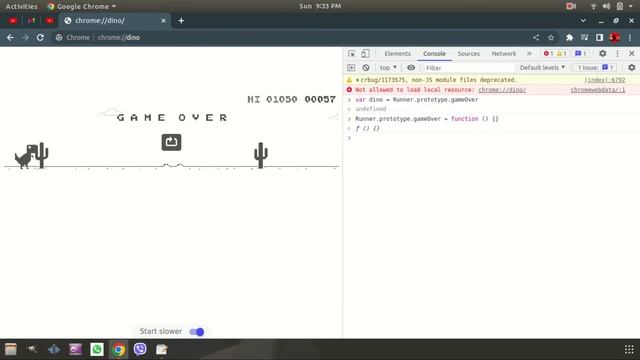Open the media control icon
Viewport: 640px width, 360px height.
(584, 38)
